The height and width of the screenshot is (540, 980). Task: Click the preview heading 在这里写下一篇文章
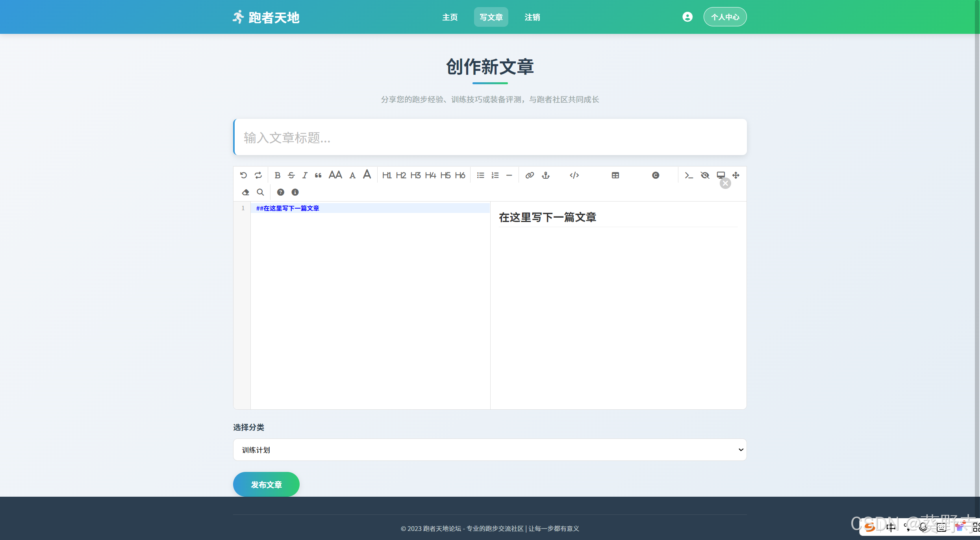point(547,217)
